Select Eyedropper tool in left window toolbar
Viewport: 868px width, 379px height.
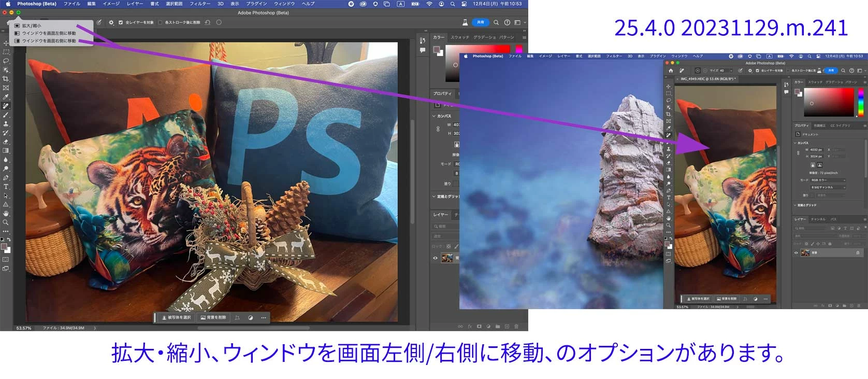pos(6,97)
